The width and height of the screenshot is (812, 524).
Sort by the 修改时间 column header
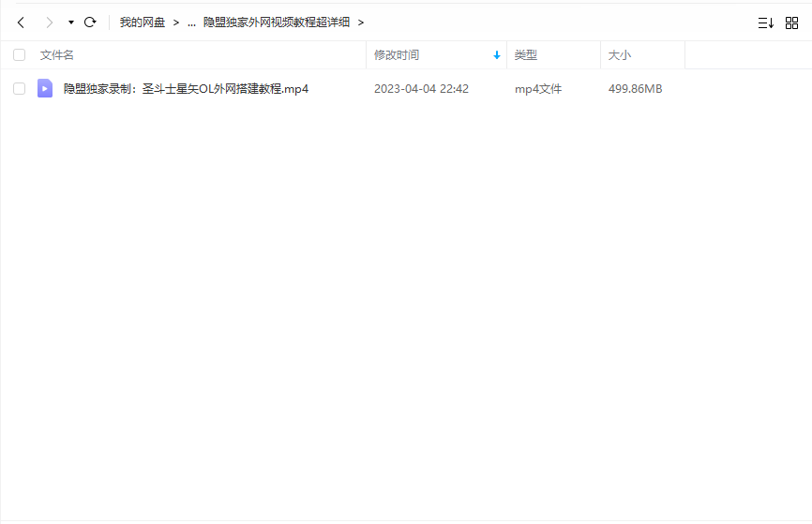(x=397, y=55)
